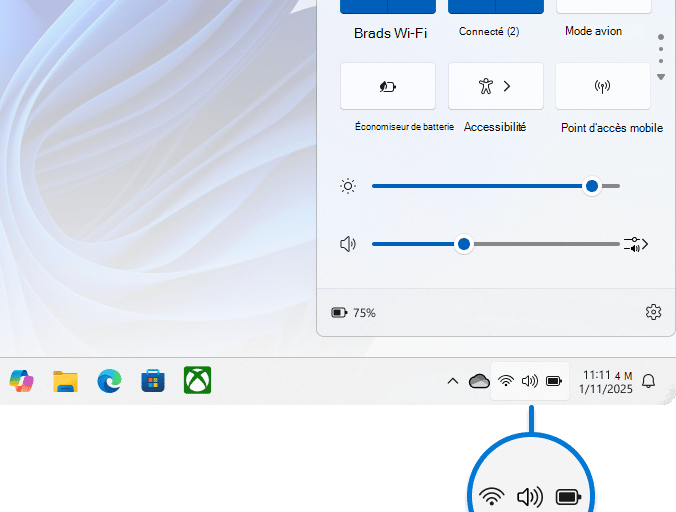Launch Microsoft Edge from the taskbar

click(110, 381)
